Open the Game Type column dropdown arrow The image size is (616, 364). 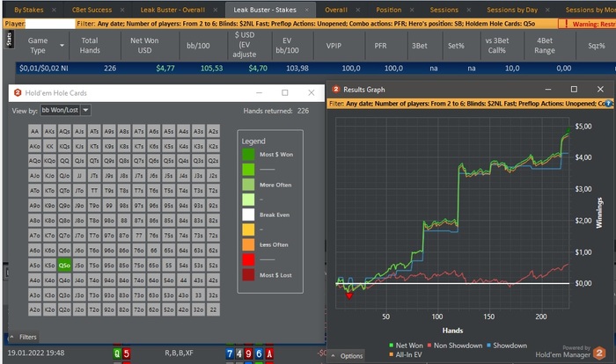point(62,46)
